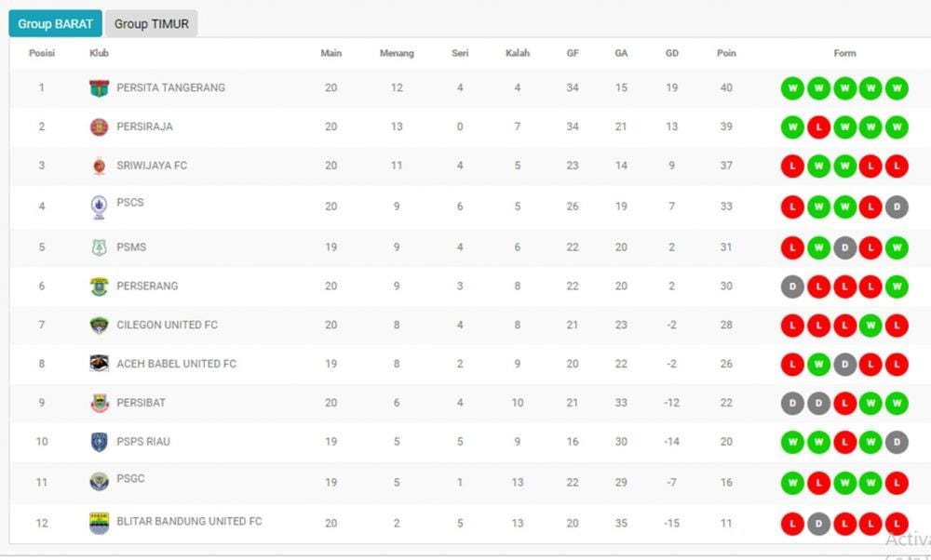Open the SRIWIJAYA FC club name link
Screen dimensions: 931x560
click(152, 166)
